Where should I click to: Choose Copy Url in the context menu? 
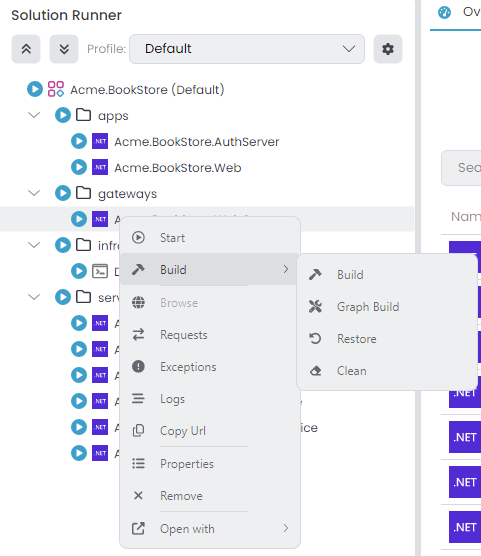coord(210,430)
